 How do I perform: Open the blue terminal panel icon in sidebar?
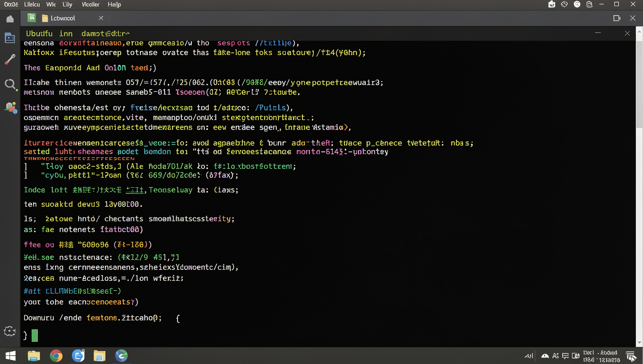[x=10, y=38]
